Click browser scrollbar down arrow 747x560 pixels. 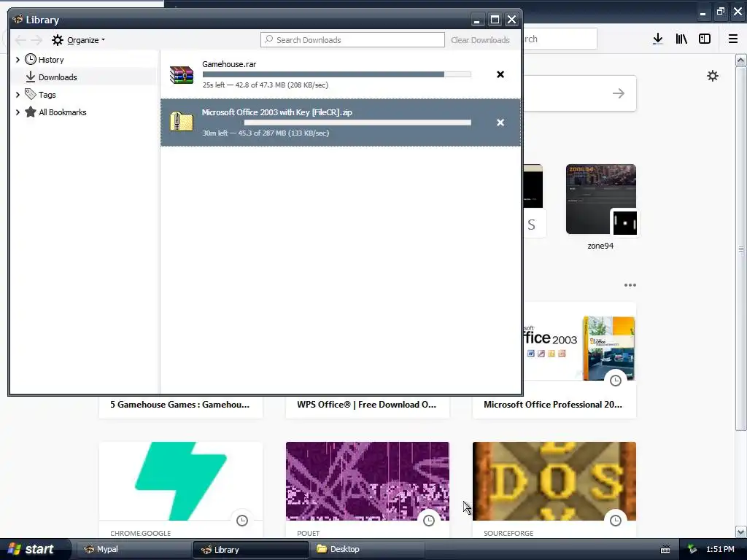click(x=740, y=532)
